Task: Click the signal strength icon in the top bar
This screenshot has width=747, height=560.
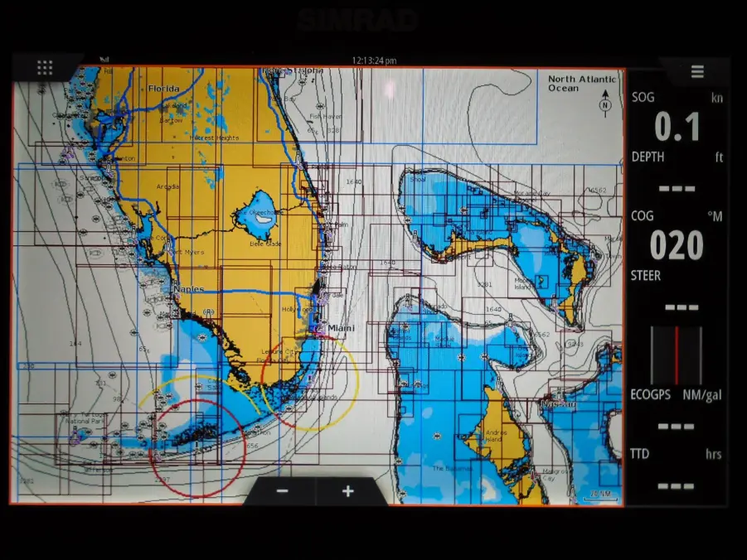Action: click(x=104, y=58)
